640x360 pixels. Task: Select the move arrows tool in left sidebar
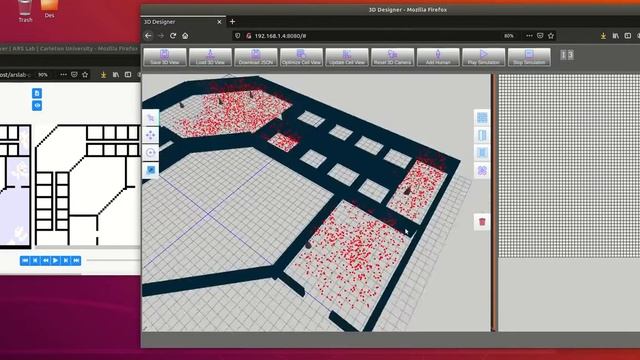(151, 136)
